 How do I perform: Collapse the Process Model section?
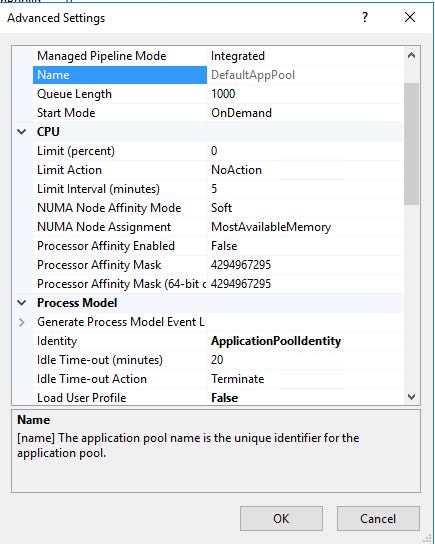pyautogui.click(x=22, y=303)
